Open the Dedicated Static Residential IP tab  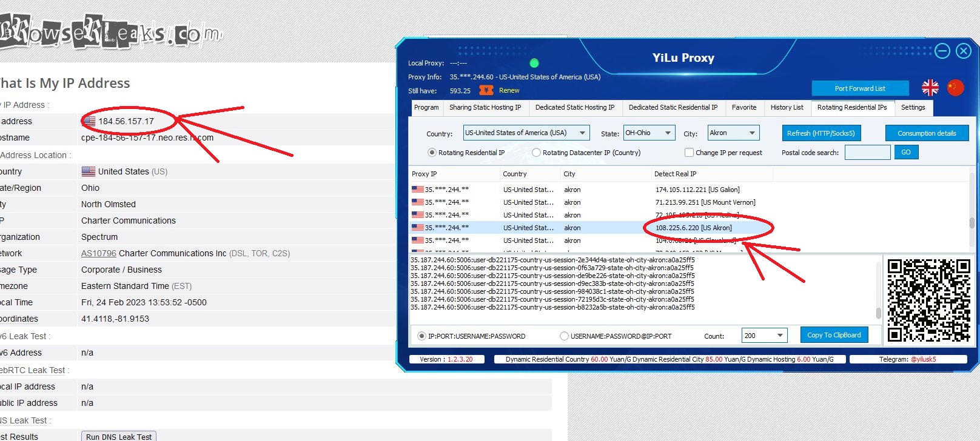click(x=673, y=108)
